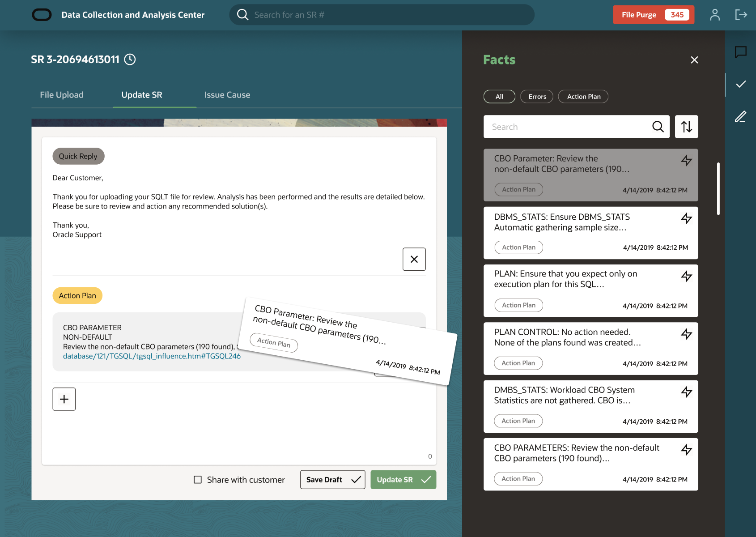The height and width of the screenshot is (537, 756).
Task: Open the comments icon in right sidebar
Action: [740, 51]
